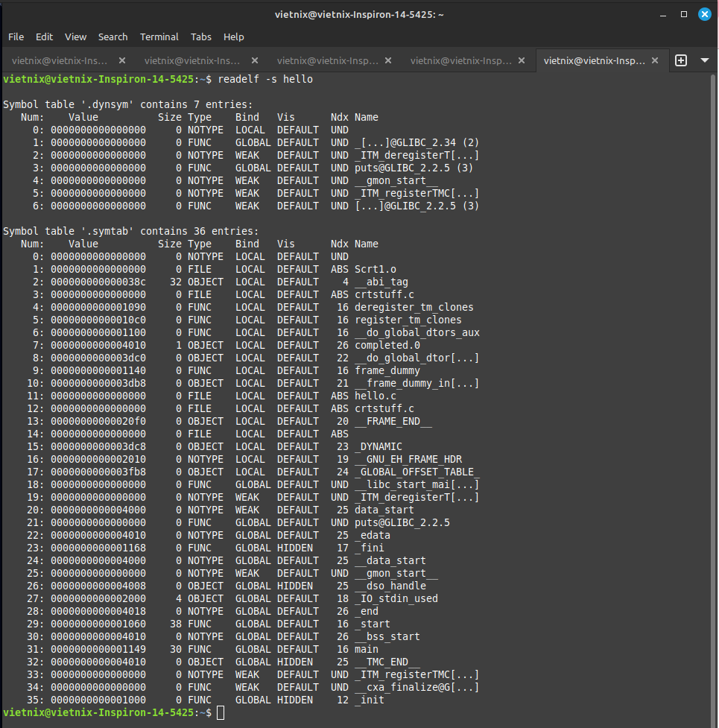Viewport: 719px width, 728px height.
Task: Switch to the second terminal tab
Action: 192,60
